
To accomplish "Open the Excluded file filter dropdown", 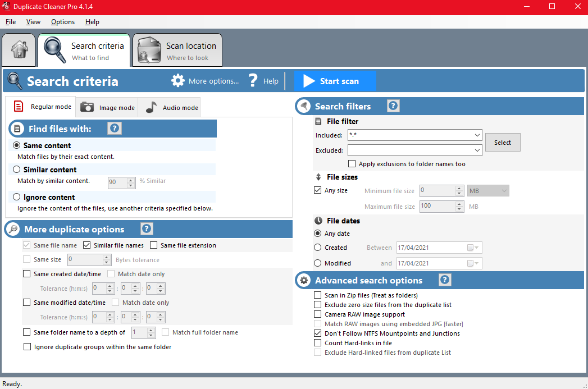I will point(477,150).
